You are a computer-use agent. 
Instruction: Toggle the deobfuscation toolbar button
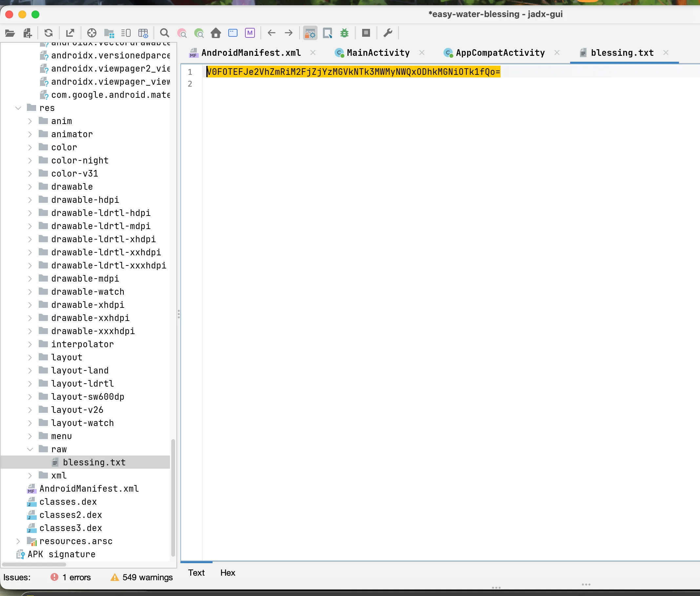310,33
